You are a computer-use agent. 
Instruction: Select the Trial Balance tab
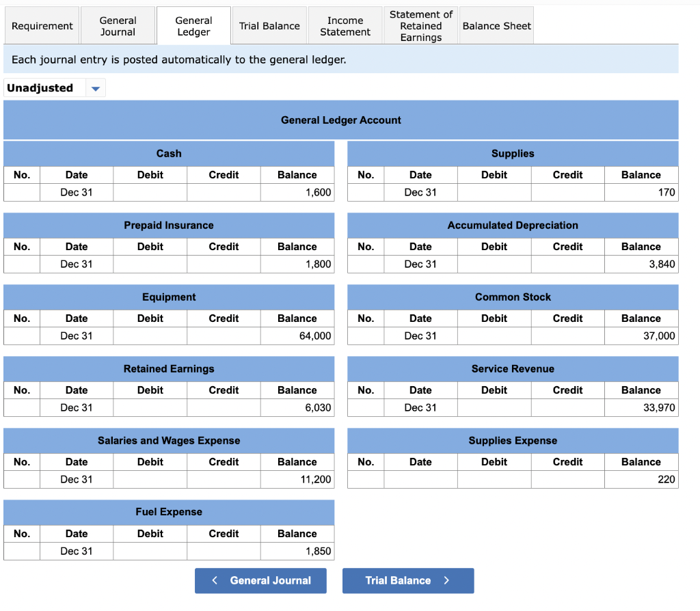click(269, 25)
